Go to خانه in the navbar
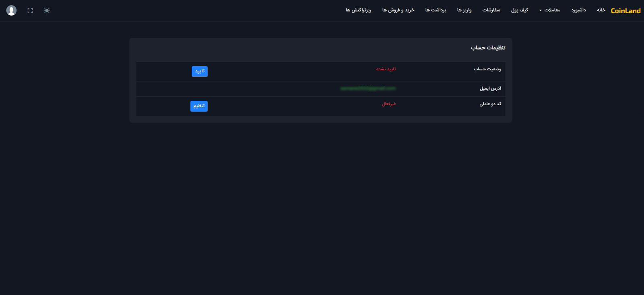Screen dimensions: 644x295 point(601,10)
